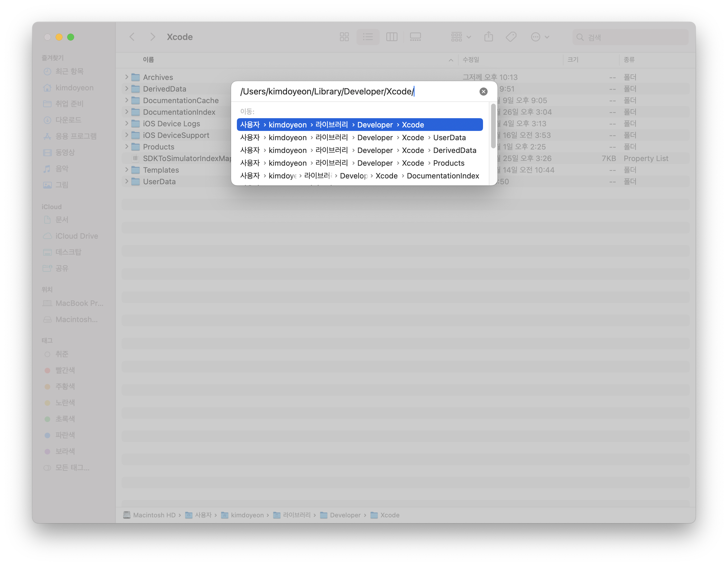Open 응용 프로그램 in the sidebar
The image size is (728, 566).
[x=76, y=136]
